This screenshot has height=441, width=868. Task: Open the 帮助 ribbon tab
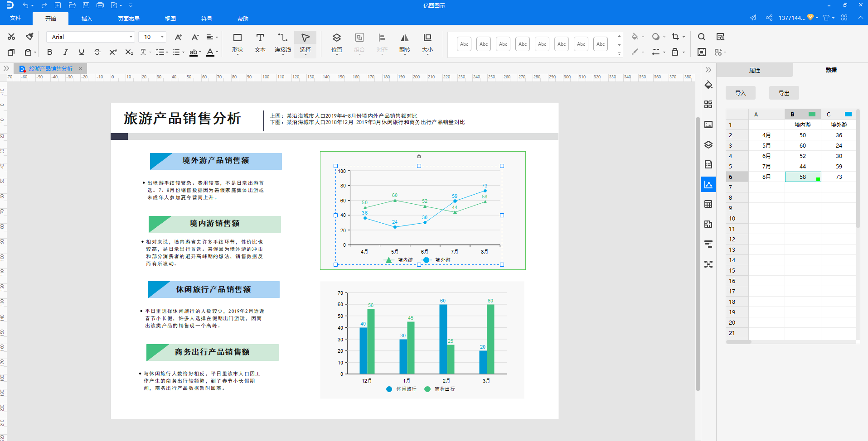click(x=243, y=19)
